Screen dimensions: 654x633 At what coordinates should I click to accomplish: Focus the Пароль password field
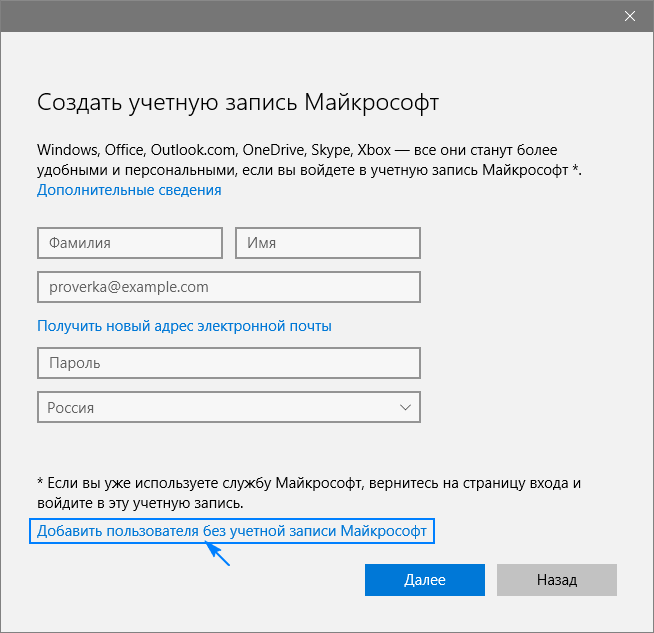coord(228,362)
